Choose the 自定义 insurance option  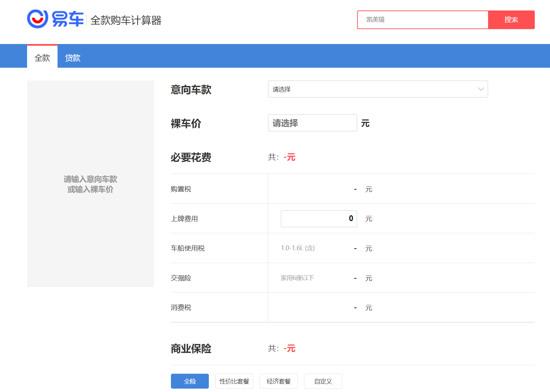[x=323, y=381]
